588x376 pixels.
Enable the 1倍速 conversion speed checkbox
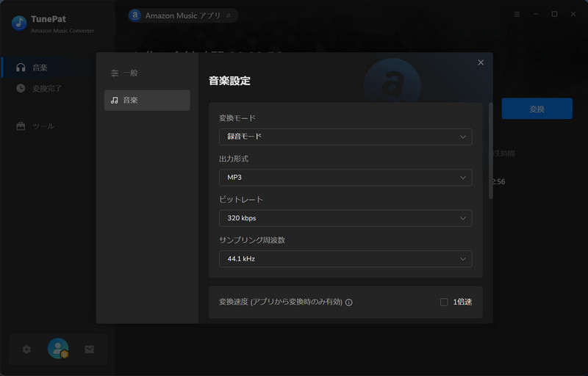point(444,303)
